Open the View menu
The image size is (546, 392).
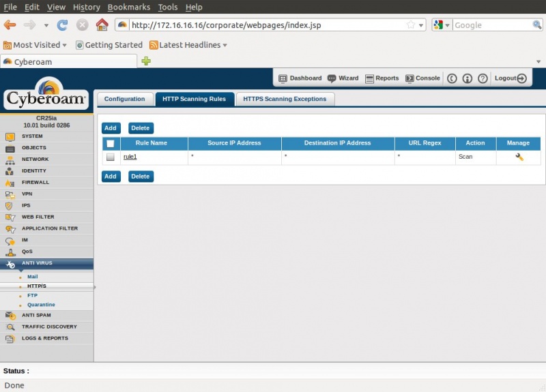click(56, 7)
